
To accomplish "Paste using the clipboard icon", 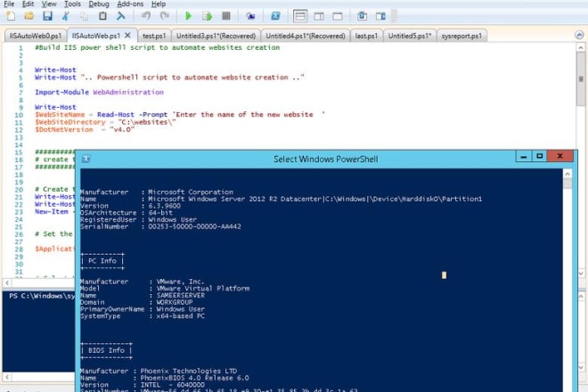I will (x=102, y=16).
